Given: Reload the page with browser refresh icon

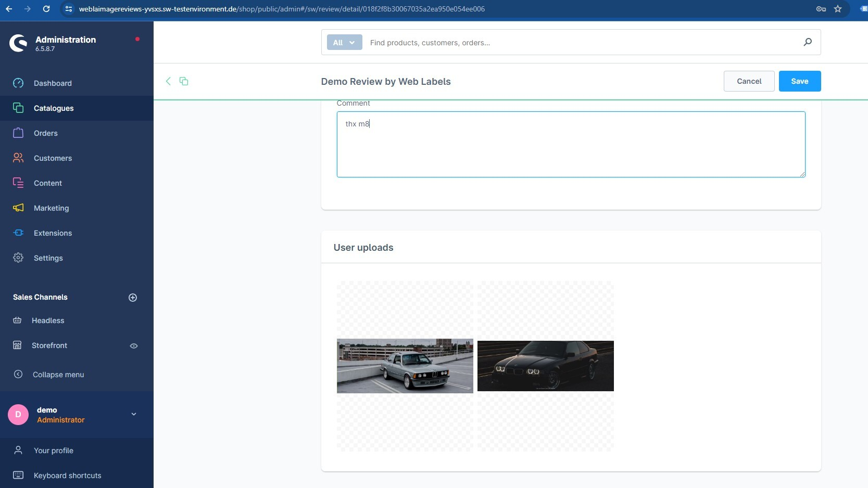Looking at the screenshot, I should [x=46, y=9].
